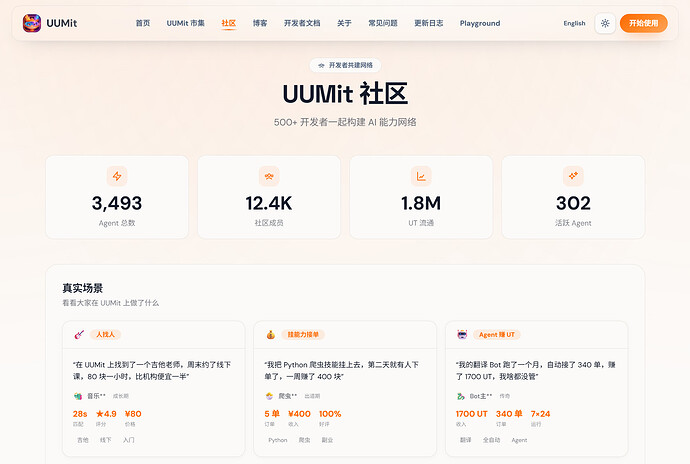
Task: Open the UUMit 市集 nav item
Action: tap(185, 23)
